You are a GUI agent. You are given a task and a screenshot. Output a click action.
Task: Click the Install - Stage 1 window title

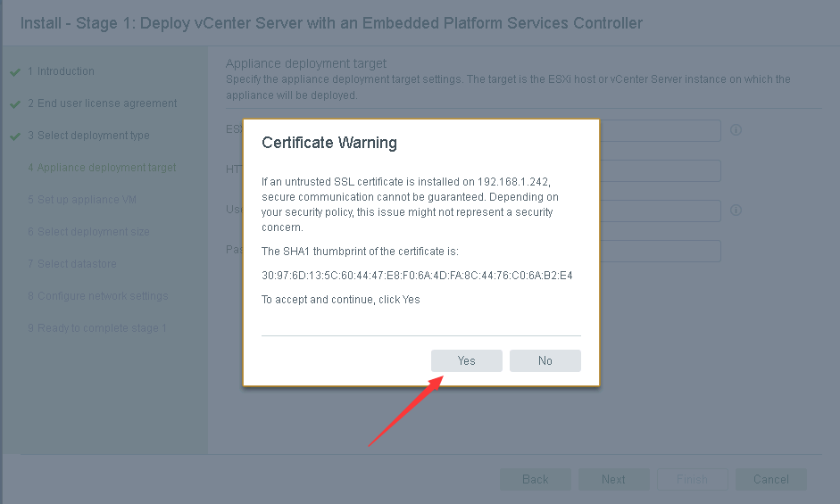point(331,23)
